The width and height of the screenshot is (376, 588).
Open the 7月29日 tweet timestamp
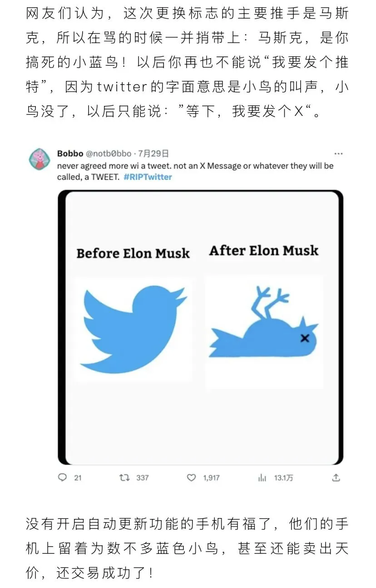click(153, 154)
